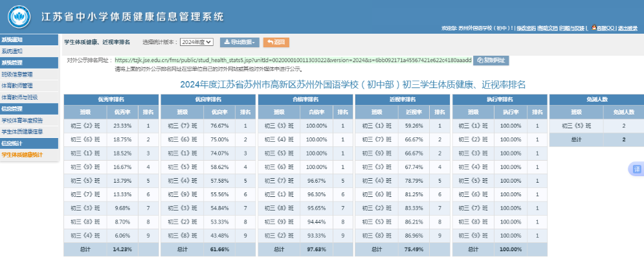This screenshot has width=644, height=263.
Task: Open 系统通知 in the sidebar
Action: tap(13, 51)
